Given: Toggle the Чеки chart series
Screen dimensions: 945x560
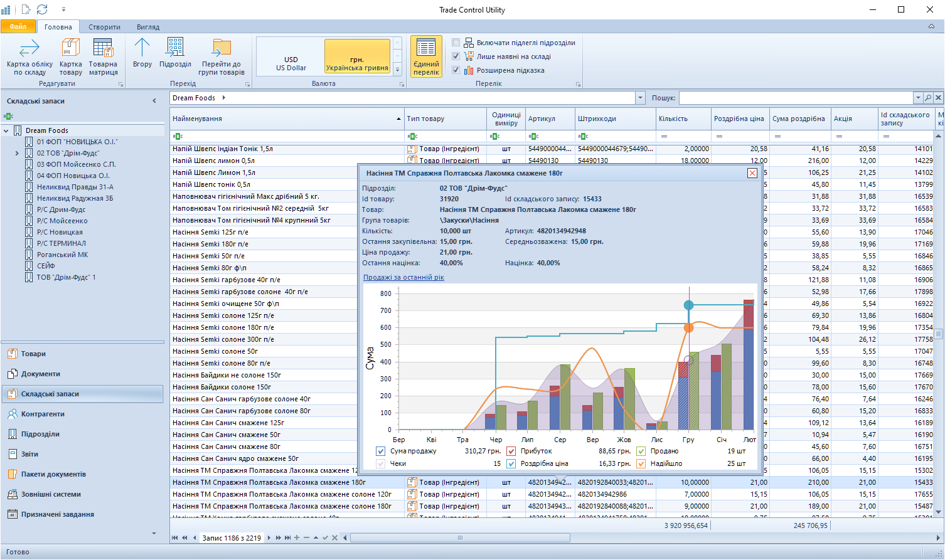Looking at the screenshot, I should point(380,463).
